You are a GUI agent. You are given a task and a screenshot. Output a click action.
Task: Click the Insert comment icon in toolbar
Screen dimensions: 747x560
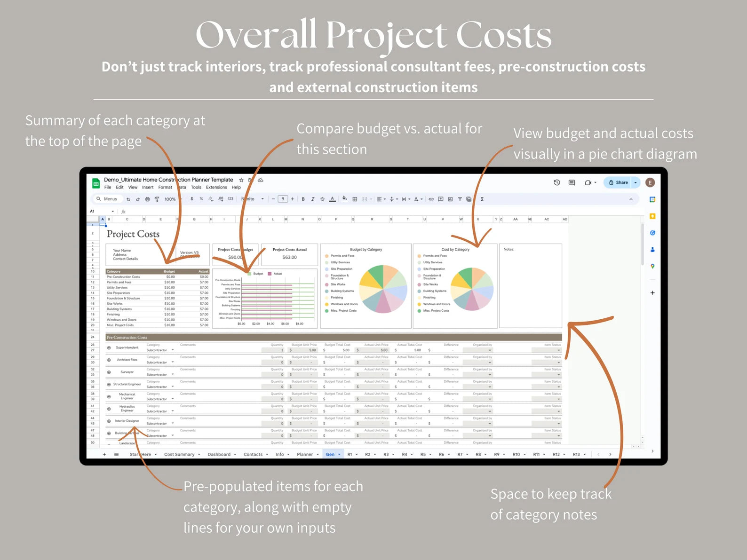click(x=441, y=199)
